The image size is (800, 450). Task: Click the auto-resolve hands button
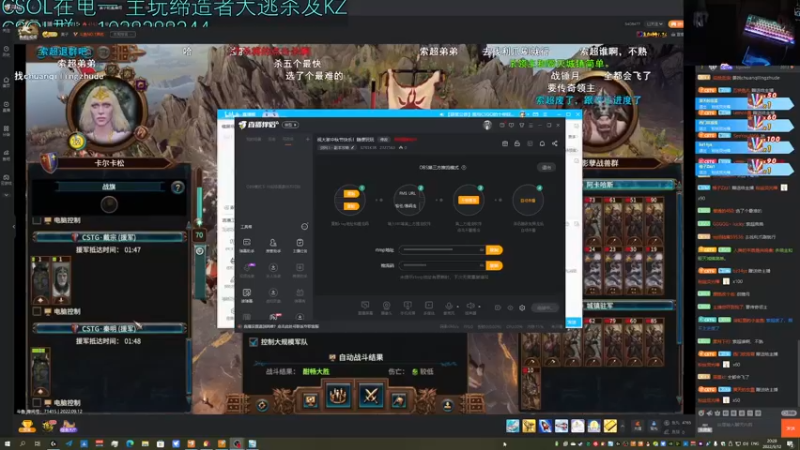338,396
